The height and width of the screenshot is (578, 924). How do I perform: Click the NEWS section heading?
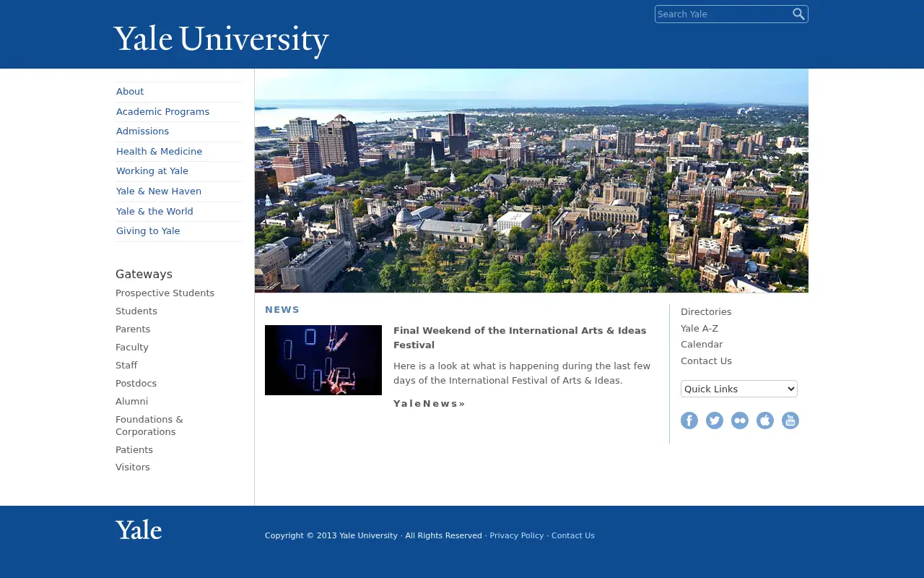pos(282,310)
